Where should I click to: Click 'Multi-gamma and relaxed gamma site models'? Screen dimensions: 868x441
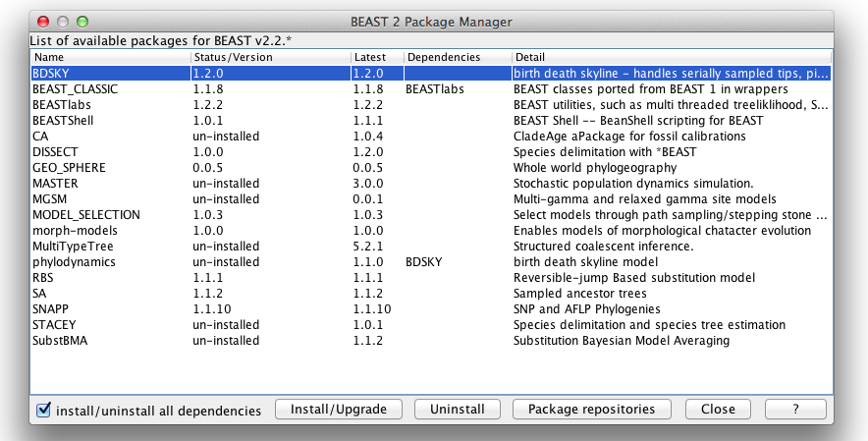pos(644,199)
